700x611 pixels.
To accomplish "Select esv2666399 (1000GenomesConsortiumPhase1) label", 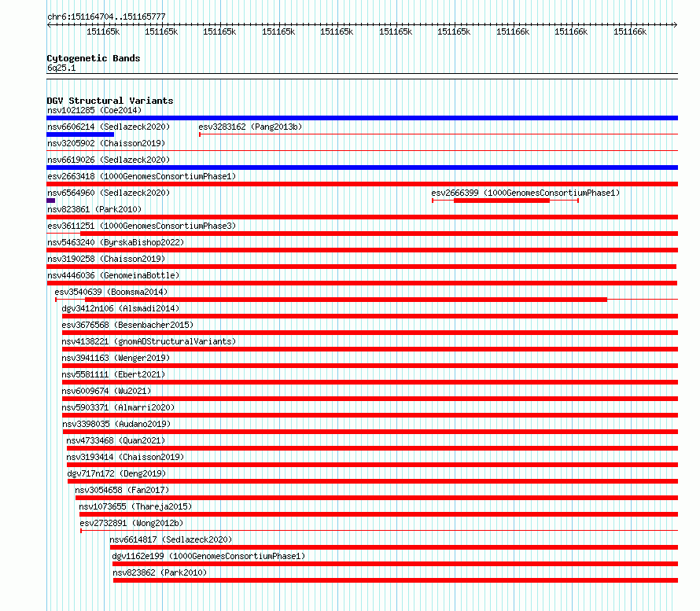I will tap(525, 193).
